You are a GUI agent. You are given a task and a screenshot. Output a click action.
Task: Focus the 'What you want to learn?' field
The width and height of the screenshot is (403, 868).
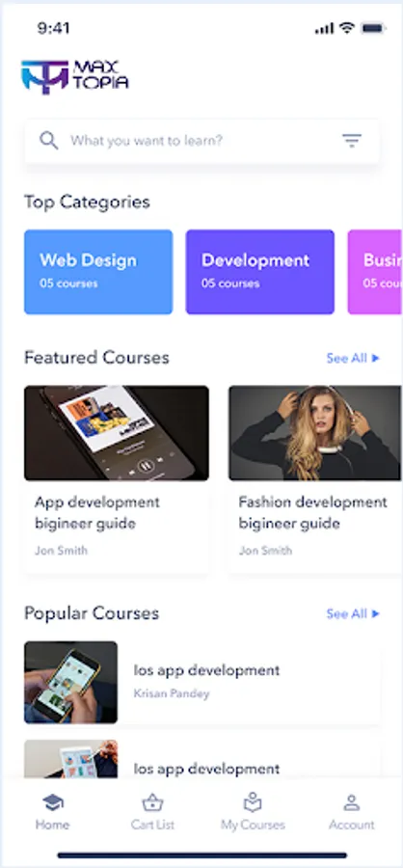tap(201, 141)
